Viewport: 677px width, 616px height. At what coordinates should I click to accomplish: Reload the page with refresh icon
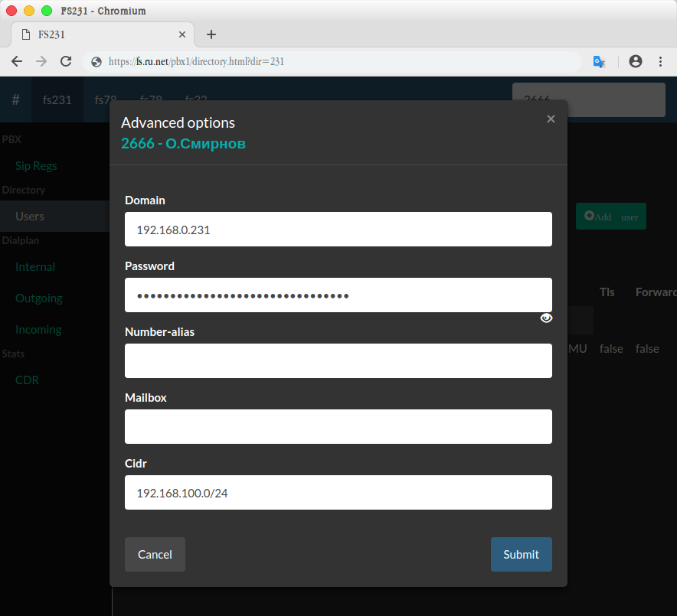pos(66,61)
